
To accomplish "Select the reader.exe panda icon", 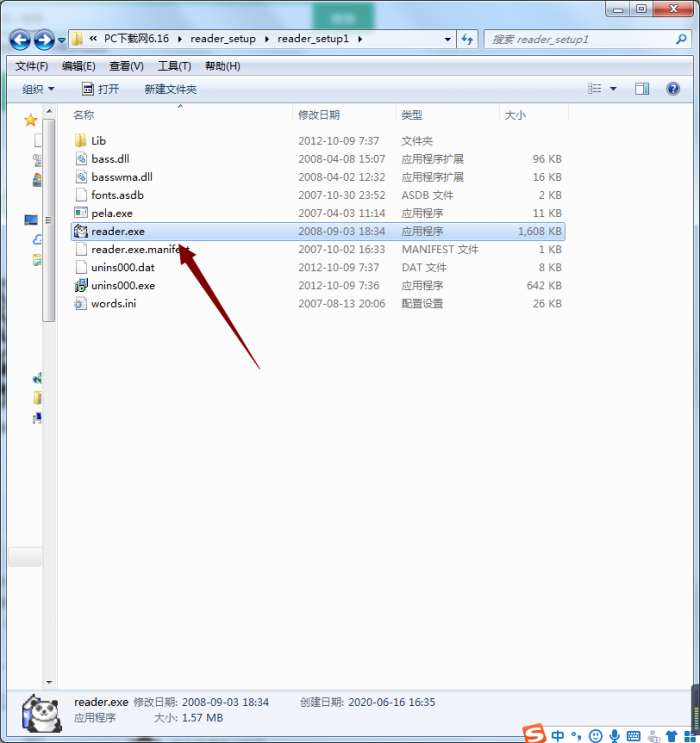I will [81, 231].
